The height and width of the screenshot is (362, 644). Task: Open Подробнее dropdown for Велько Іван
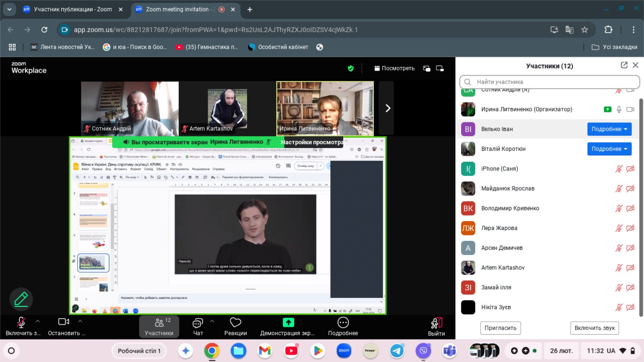point(609,129)
